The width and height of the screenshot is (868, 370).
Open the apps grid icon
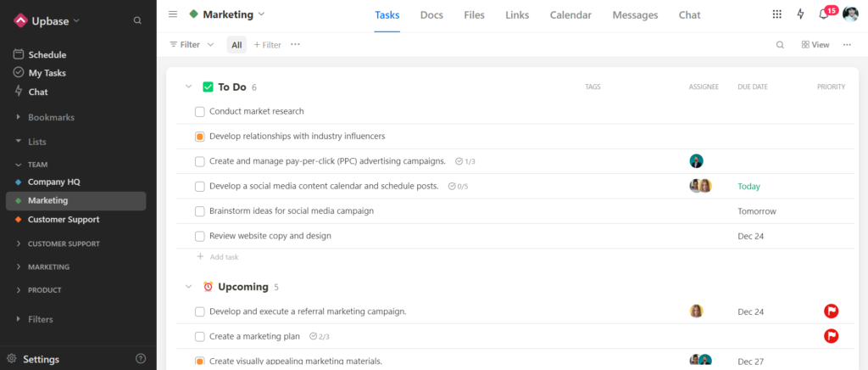(777, 14)
